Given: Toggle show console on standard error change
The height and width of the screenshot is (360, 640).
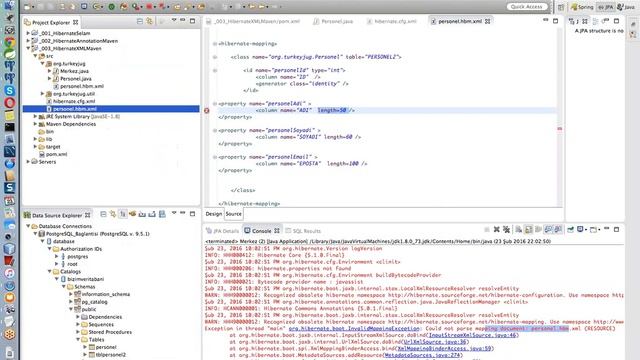Looking at the screenshot, I should point(558,230).
